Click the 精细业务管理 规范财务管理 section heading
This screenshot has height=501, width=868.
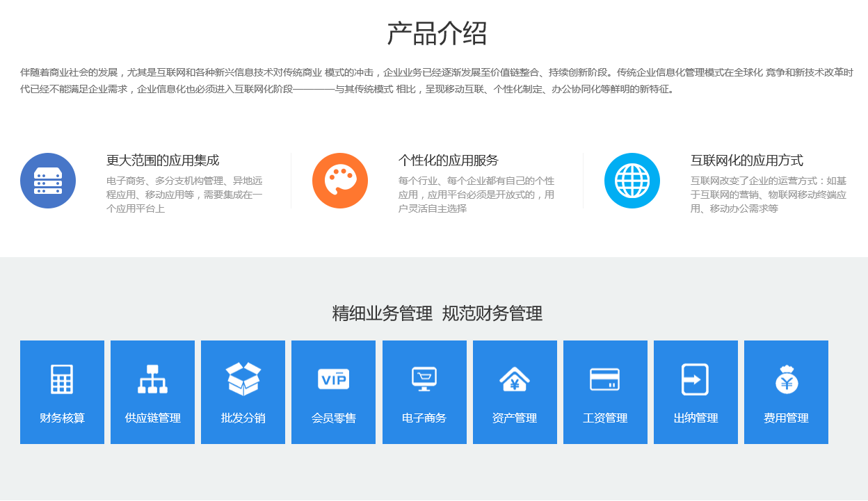point(437,313)
